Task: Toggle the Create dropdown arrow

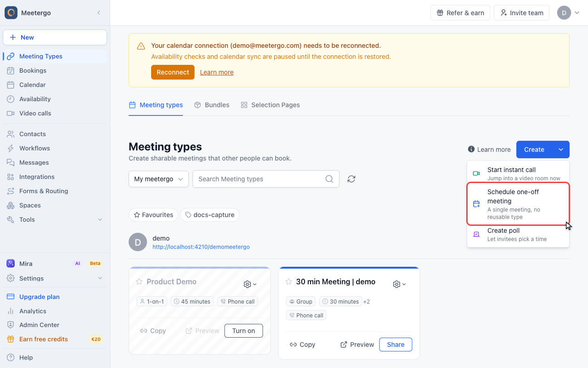Action: coord(561,149)
